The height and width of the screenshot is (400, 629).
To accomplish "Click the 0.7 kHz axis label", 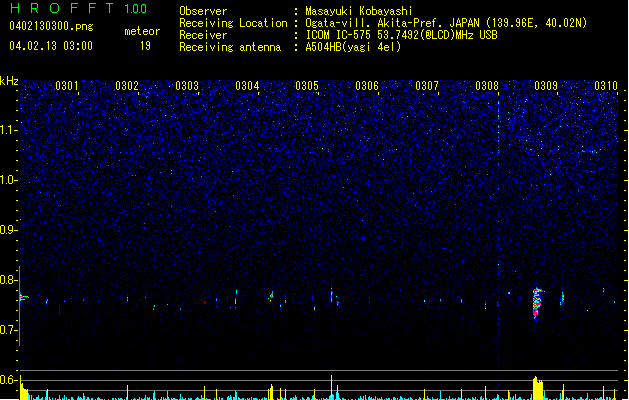I will click(x=8, y=330).
